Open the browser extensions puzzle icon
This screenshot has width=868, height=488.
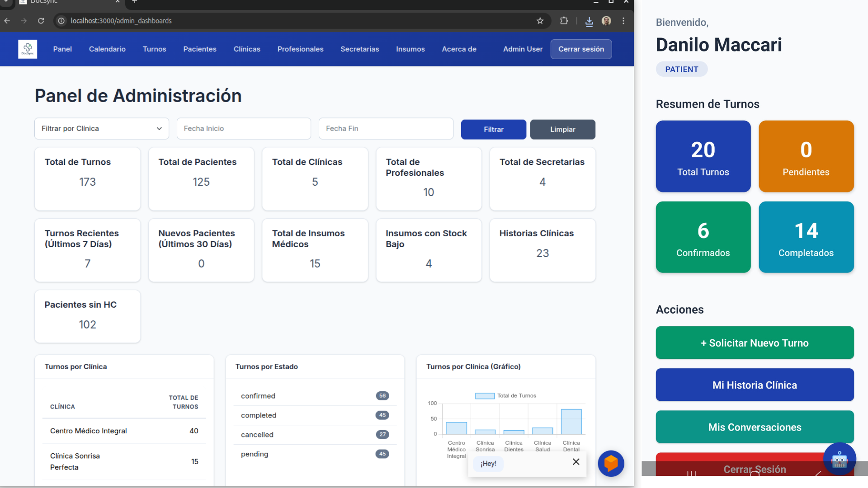click(x=564, y=21)
